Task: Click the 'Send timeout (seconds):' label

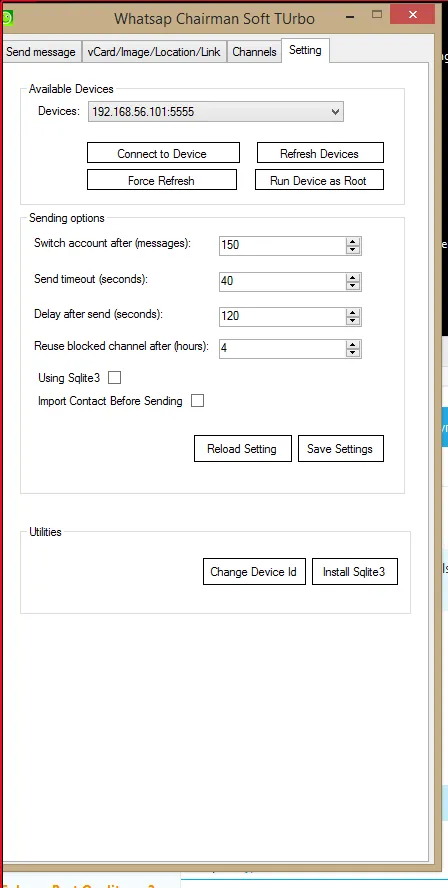Action: 91,279
